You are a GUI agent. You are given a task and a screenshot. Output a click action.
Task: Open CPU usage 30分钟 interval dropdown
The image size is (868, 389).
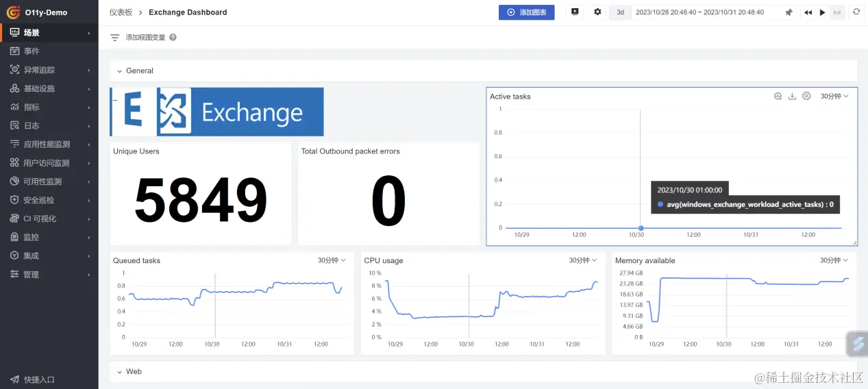(x=583, y=260)
